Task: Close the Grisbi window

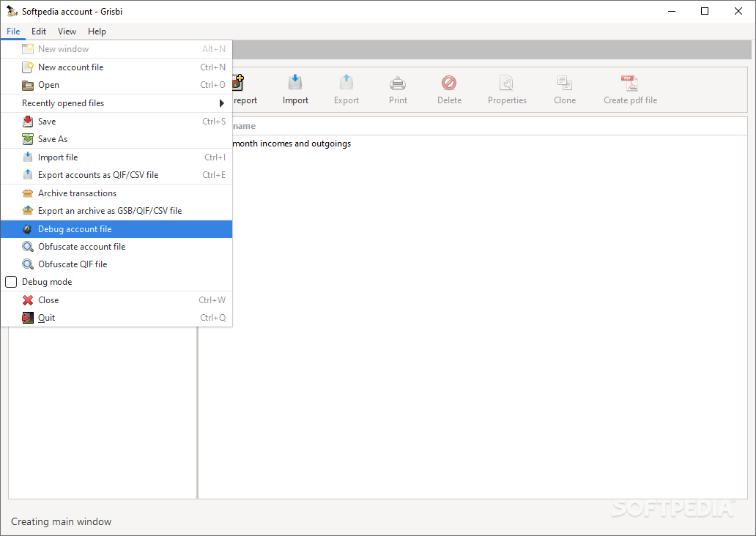Action: (738, 11)
